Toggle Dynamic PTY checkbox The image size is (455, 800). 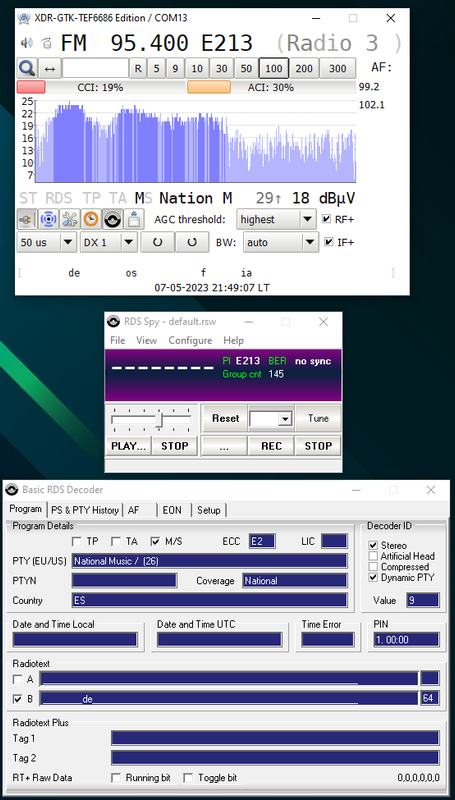(x=373, y=578)
